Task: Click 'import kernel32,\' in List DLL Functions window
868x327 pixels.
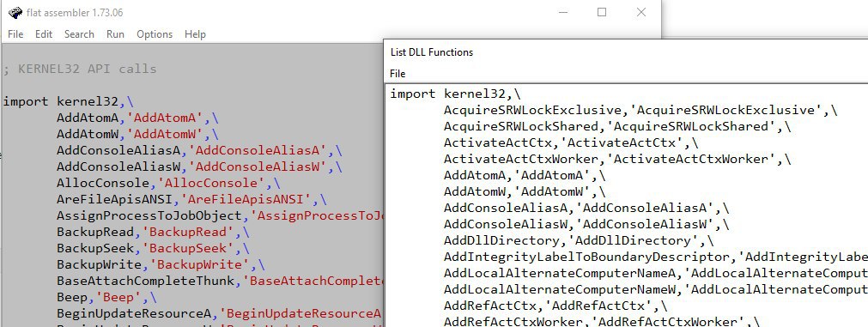Action: [x=456, y=94]
